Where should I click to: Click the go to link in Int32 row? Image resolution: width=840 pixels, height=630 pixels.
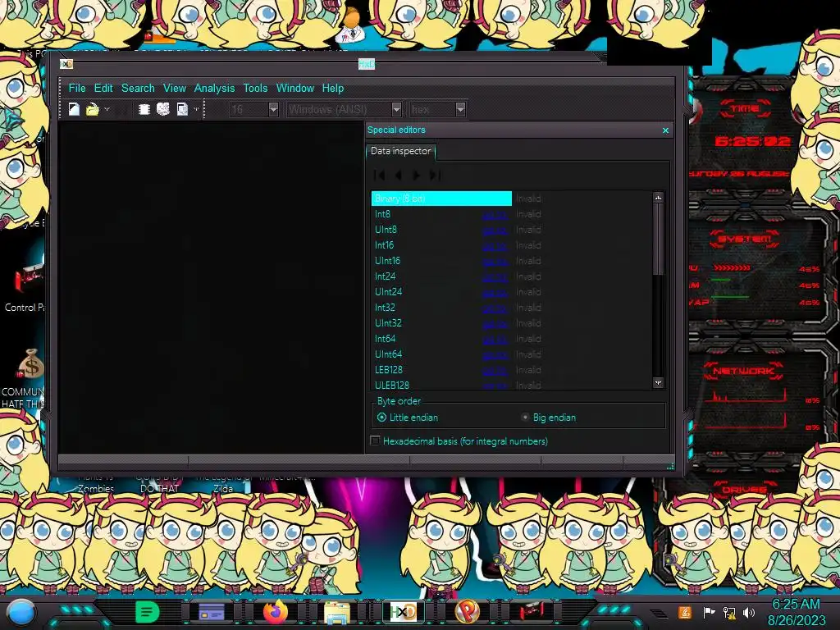[495, 308]
